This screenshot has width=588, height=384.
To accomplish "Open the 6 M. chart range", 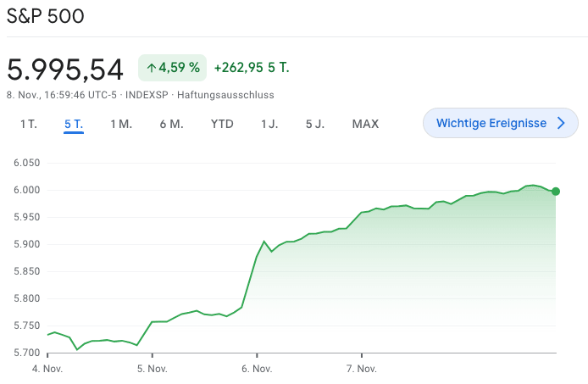I will point(171,124).
